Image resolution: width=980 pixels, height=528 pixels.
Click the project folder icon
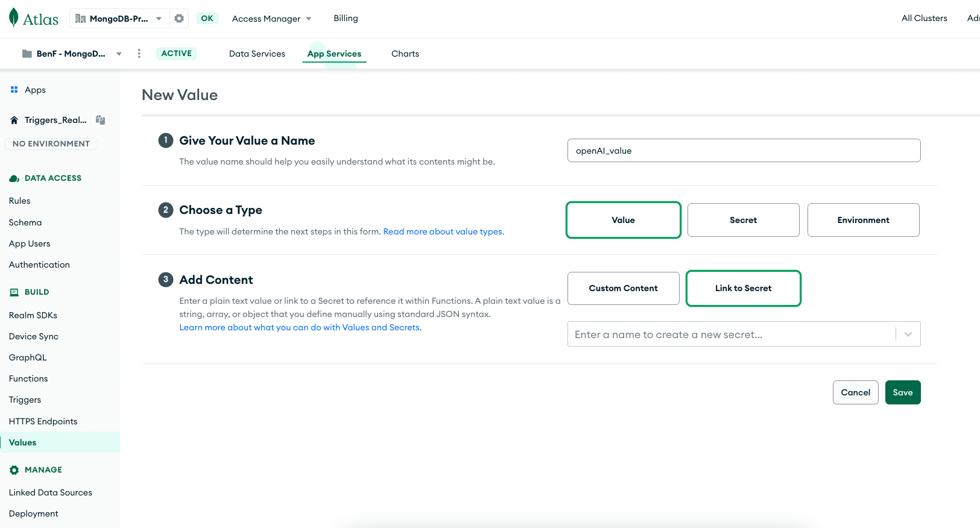tap(27, 54)
